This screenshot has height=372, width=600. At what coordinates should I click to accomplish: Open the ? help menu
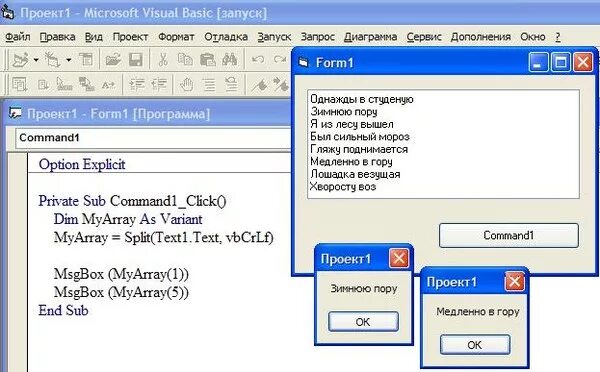558,37
